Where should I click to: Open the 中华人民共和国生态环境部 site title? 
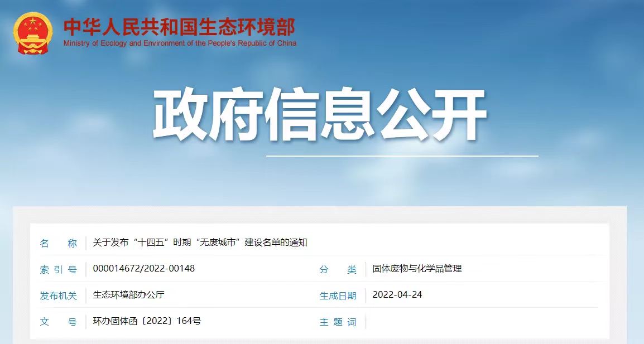pos(179,26)
